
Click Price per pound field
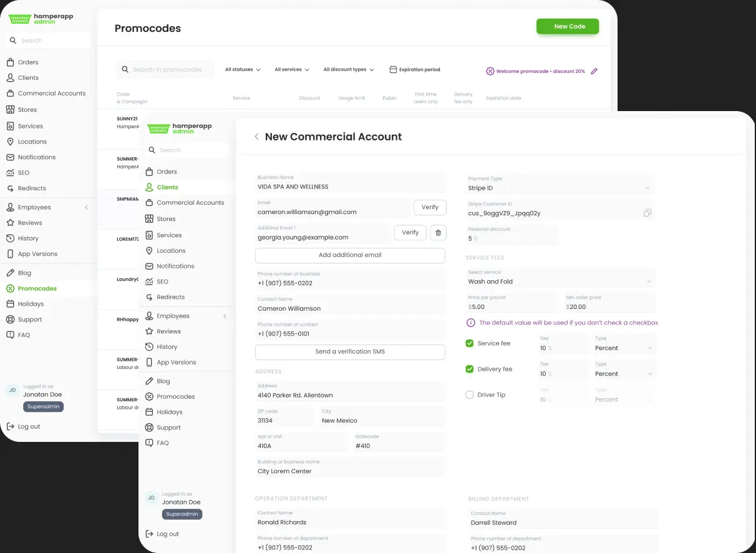click(x=511, y=303)
